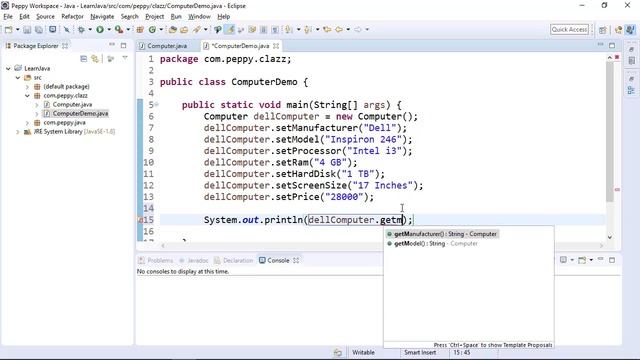Maximize the editor area

tap(612, 46)
